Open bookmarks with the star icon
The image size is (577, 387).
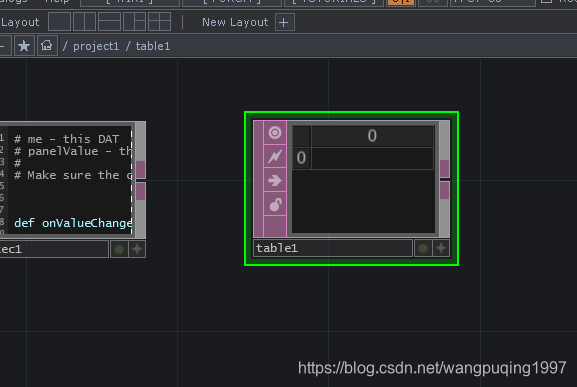click(x=24, y=46)
